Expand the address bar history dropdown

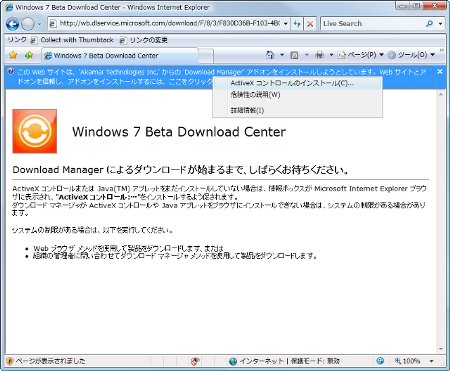pos(286,24)
